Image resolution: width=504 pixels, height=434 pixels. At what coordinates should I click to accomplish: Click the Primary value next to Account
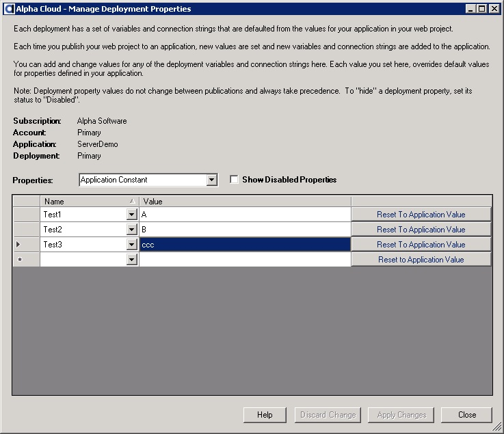pyautogui.click(x=89, y=133)
